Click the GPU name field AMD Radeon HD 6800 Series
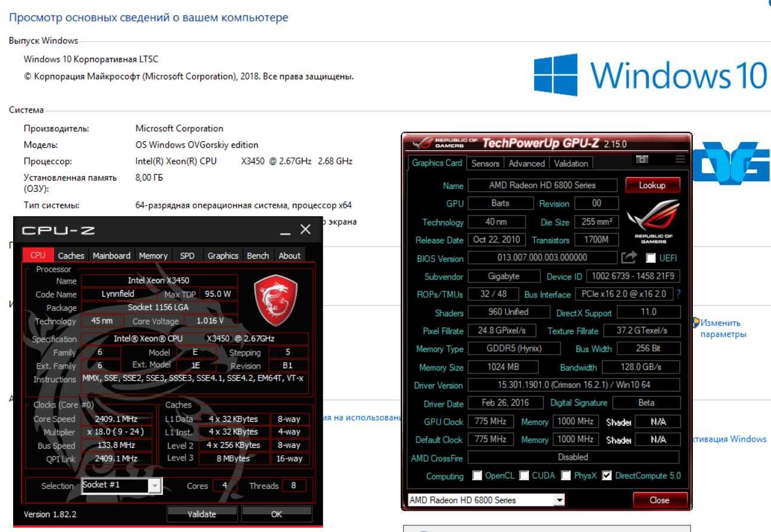 coord(542,185)
